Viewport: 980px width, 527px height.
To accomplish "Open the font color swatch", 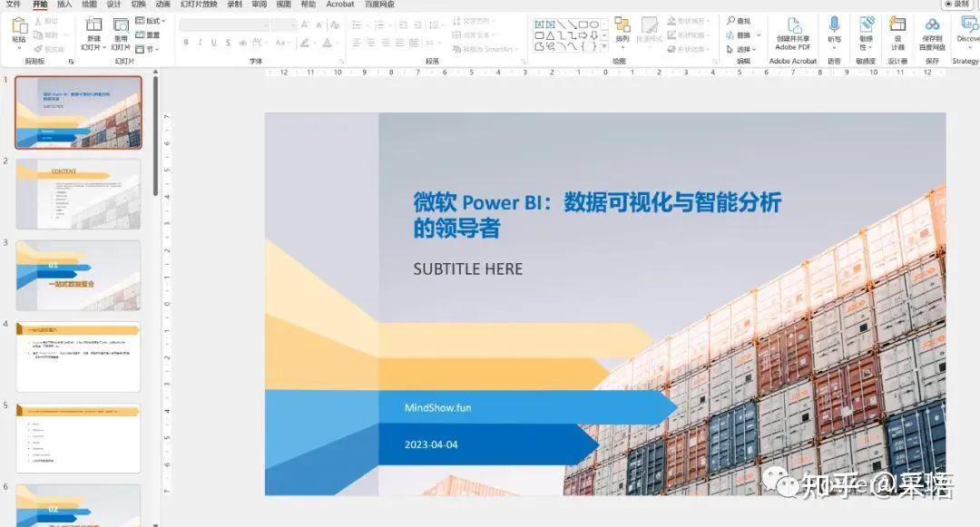I will click(x=328, y=42).
